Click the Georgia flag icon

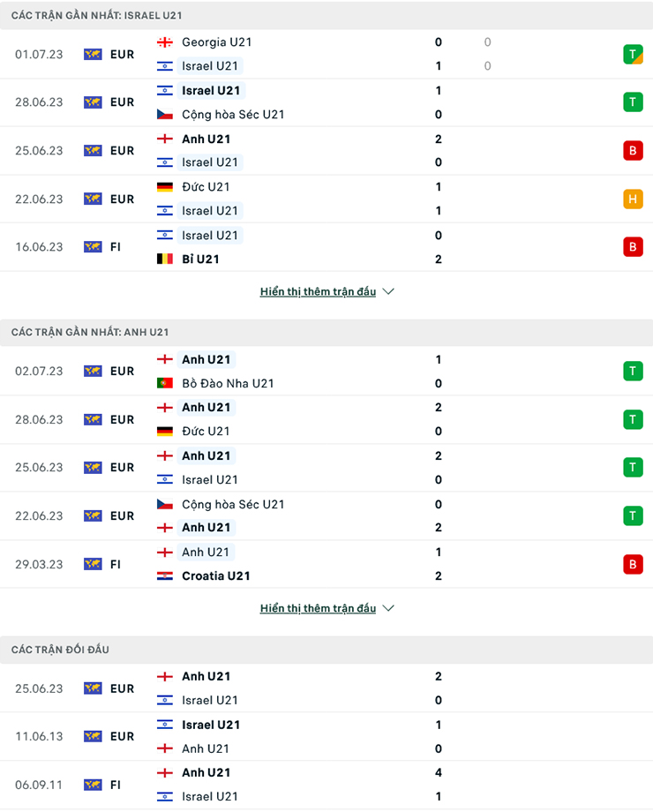click(165, 42)
